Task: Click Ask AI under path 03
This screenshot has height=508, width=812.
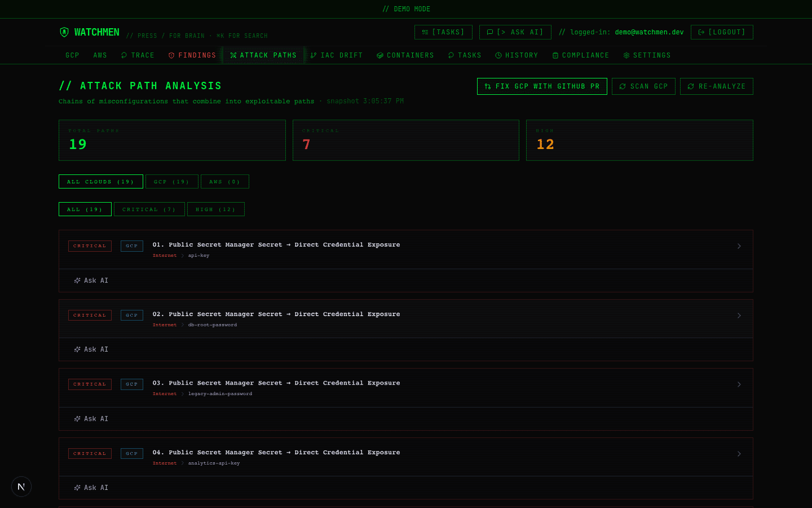Action: tap(91, 419)
